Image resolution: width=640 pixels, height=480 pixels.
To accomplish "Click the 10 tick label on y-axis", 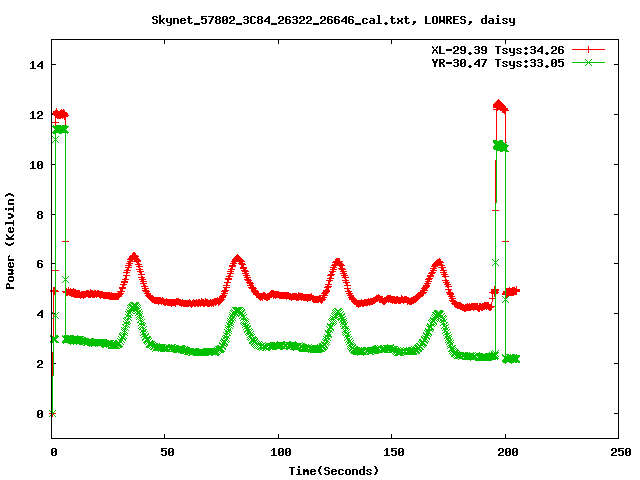I will pos(38,164).
